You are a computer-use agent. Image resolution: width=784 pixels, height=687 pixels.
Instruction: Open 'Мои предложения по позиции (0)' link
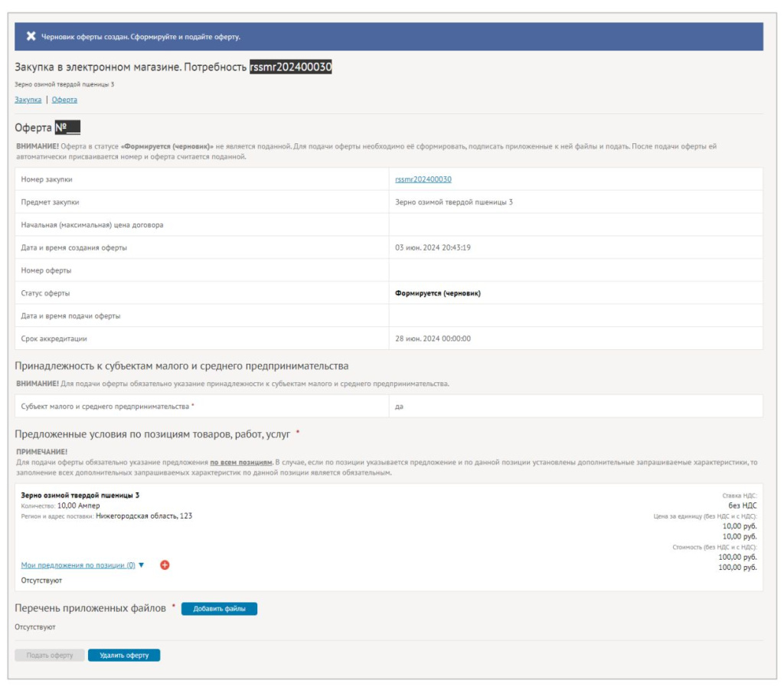point(78,565)
